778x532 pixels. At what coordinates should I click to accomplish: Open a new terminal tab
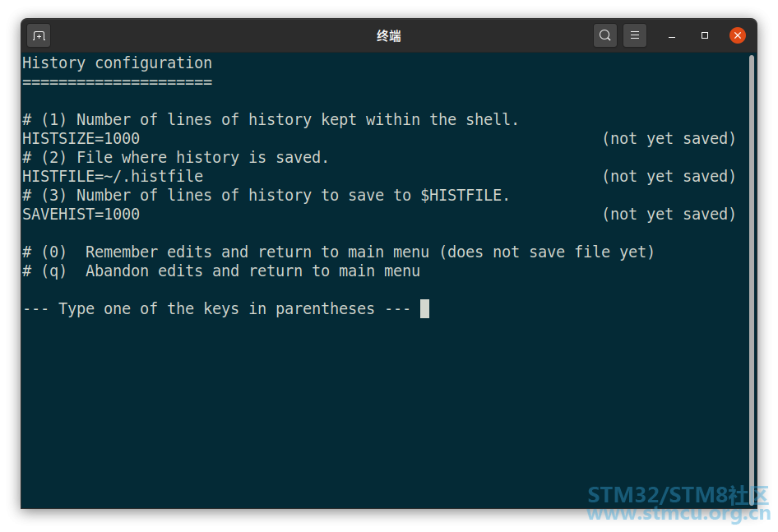coord(39,35)
